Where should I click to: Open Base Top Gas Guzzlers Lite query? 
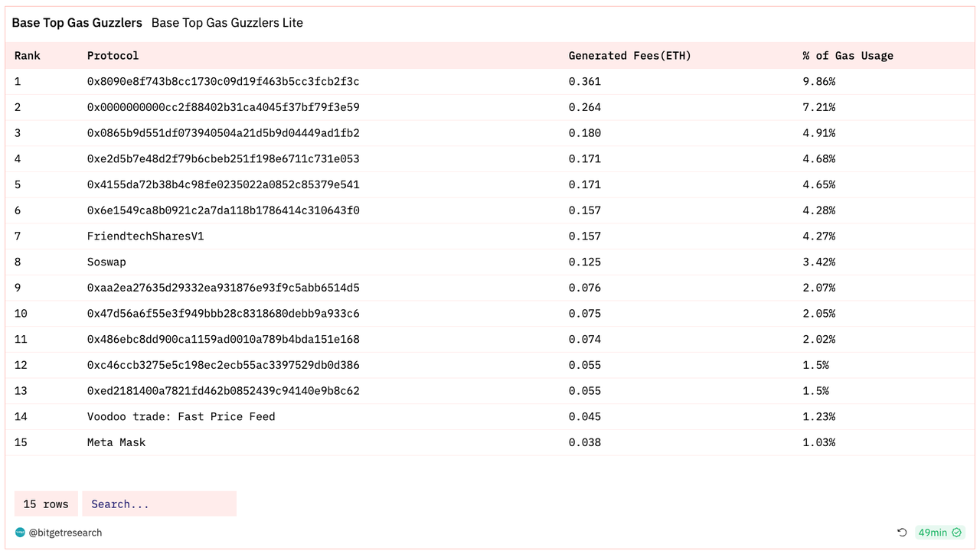[x=227, y=23]
